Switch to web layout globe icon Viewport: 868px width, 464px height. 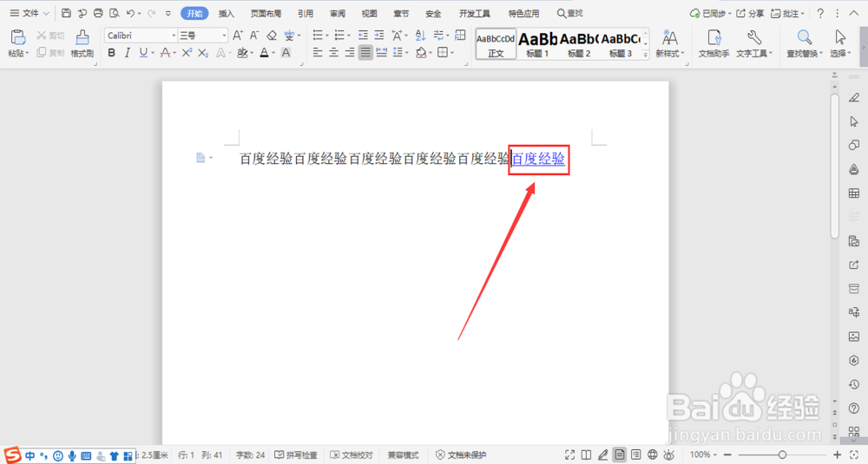[x=653, y=454]
